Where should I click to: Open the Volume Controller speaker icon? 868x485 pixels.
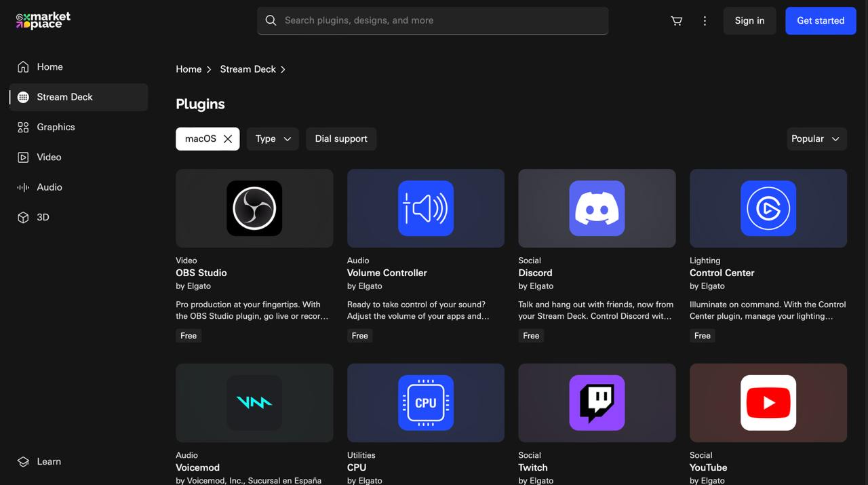426,208
